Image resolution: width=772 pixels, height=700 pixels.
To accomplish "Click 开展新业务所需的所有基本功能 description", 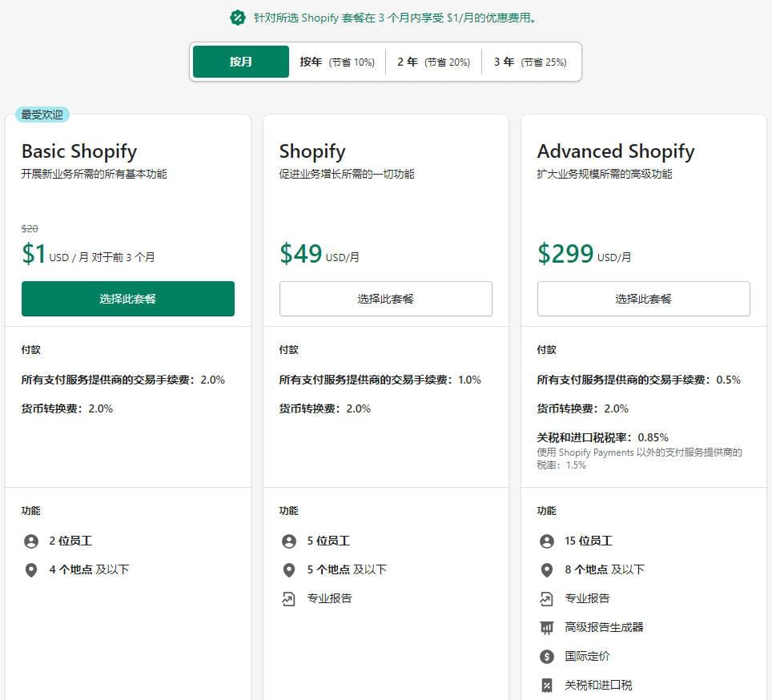I will pyautogui.click(x=94, y=175).
